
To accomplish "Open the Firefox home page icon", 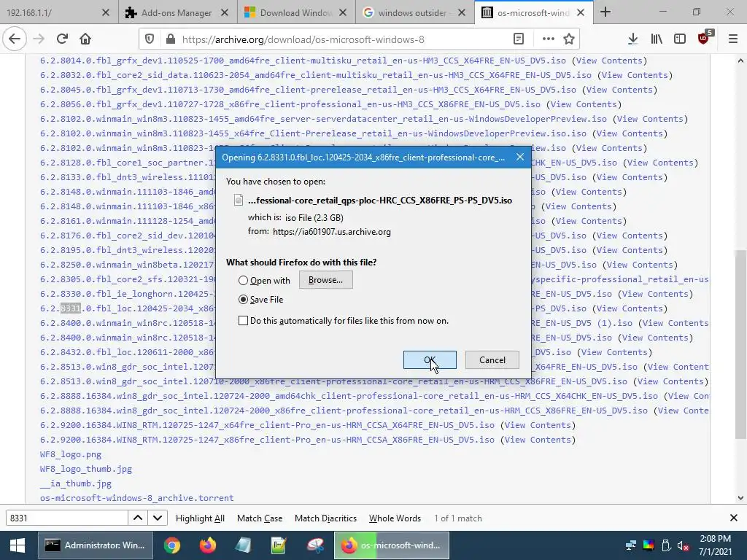I will point(85,39).
